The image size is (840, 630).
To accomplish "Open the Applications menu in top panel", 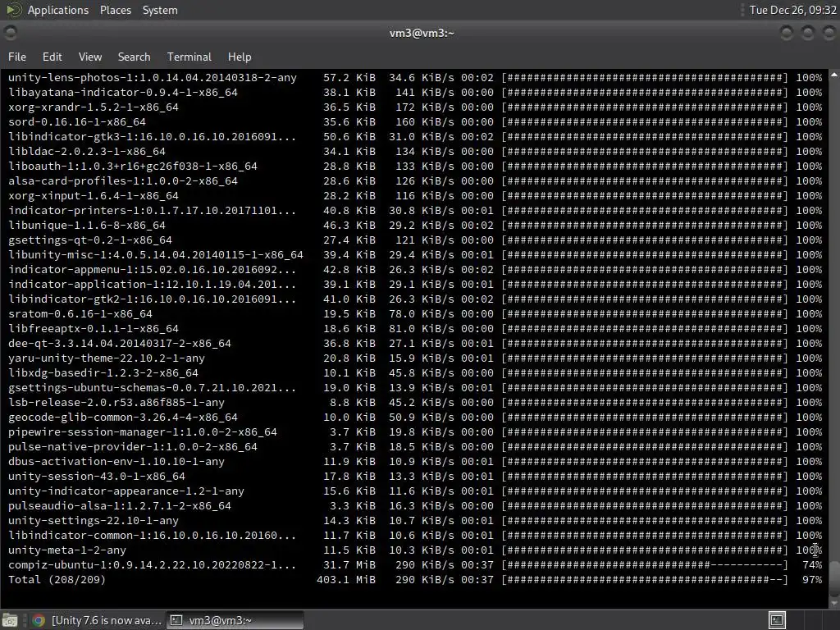I will tap(58, 10).
